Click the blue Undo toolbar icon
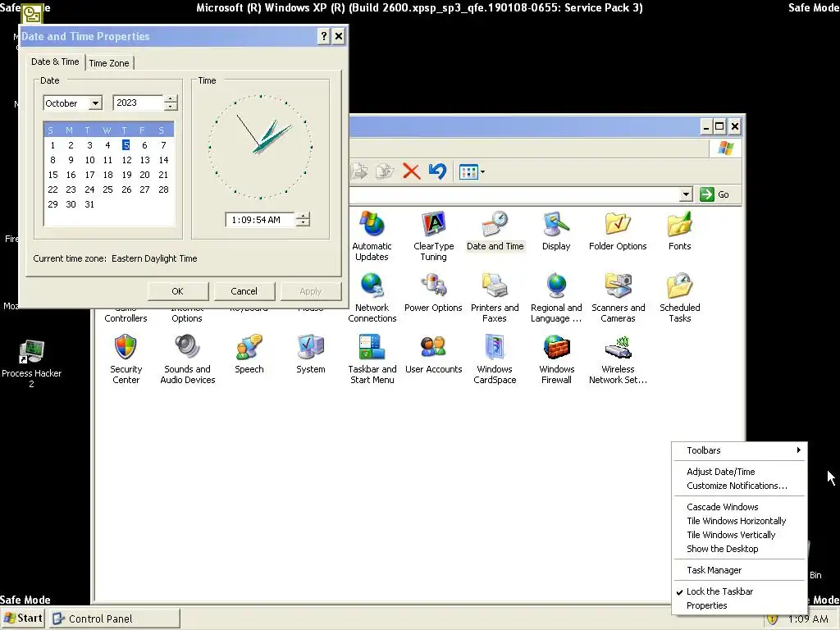This screenshot has height=630, width=840. click(438, 171)
